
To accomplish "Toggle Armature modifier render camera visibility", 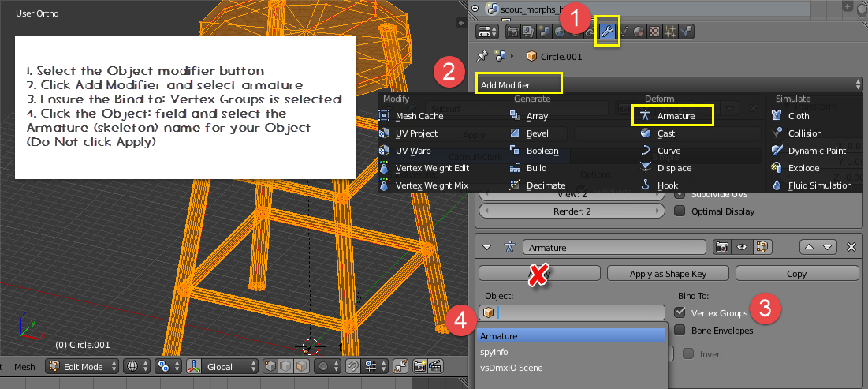I will (x=721, y=247).
